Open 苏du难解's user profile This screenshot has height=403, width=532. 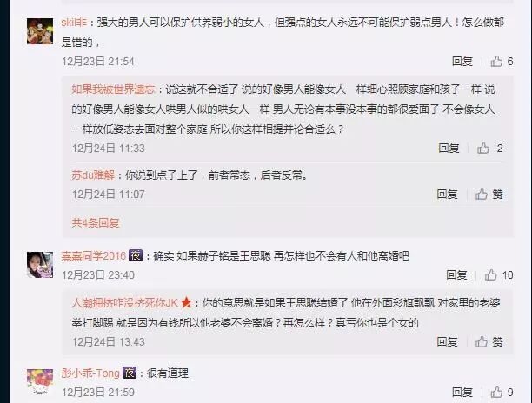[x=93, y=175]
